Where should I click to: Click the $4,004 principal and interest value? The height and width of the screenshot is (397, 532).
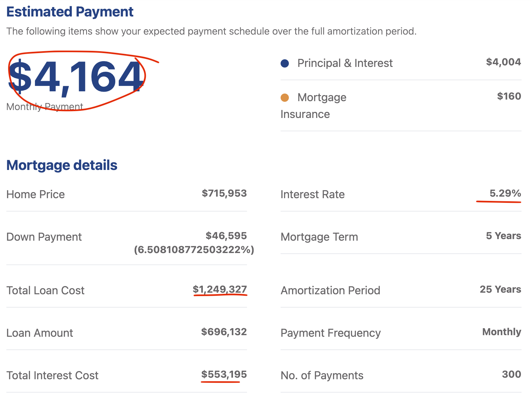click(503, 62)
